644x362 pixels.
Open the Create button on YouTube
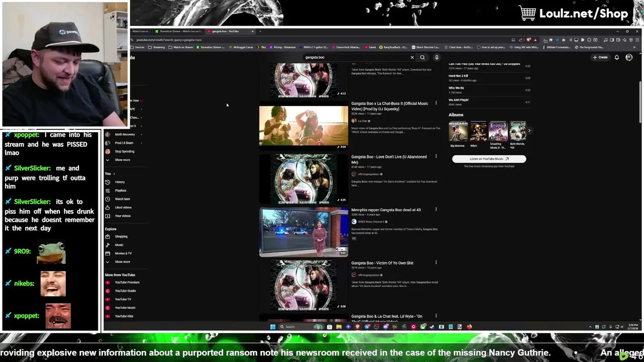pyautogui.click(x=600, y=57)
